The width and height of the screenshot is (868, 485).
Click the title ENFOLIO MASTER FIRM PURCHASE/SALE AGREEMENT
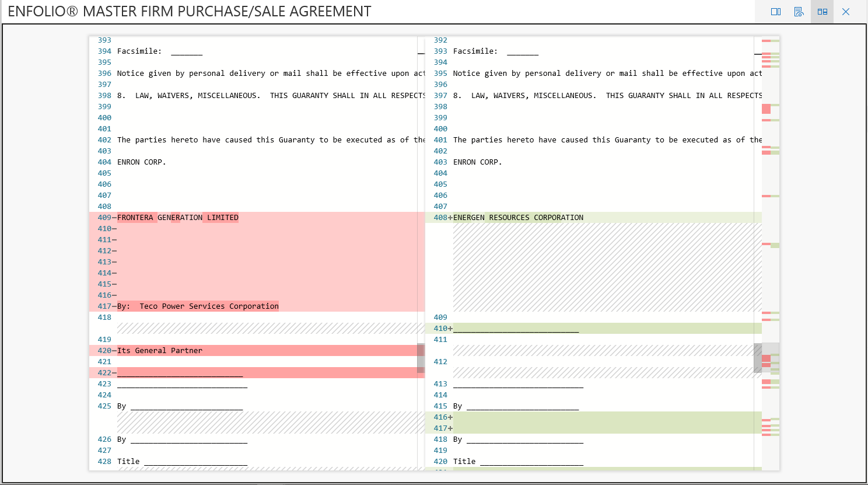click(x=190, y=12)
